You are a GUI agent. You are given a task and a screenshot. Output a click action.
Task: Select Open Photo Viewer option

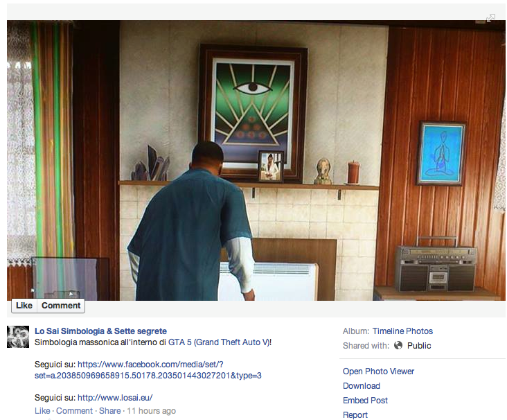click(378, 371)
